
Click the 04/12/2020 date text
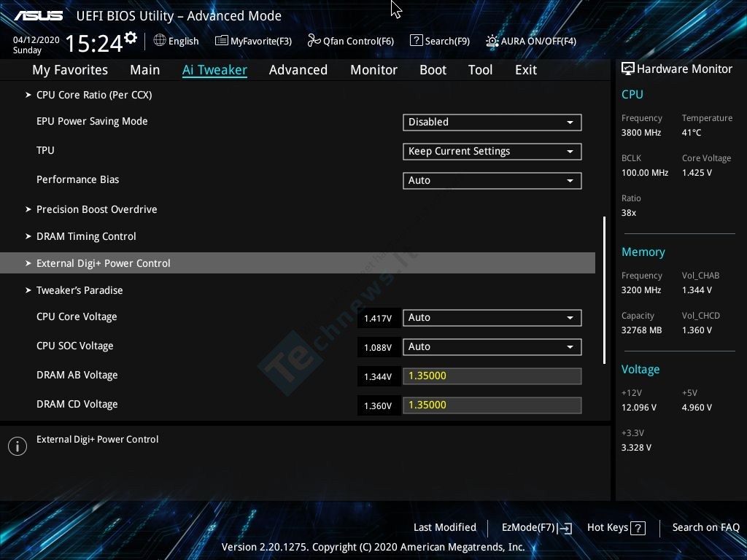coord(36,40)
